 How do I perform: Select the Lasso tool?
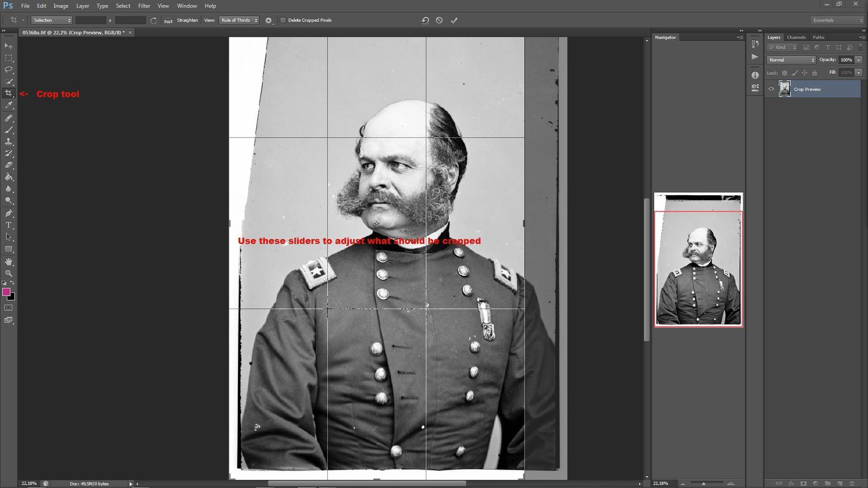[8, 69]
